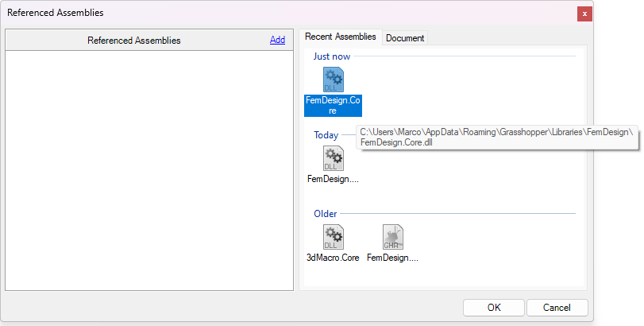Click the 3dMacro.Core file name label
Screen dimensions: 644x326
(x=333, y=258)
